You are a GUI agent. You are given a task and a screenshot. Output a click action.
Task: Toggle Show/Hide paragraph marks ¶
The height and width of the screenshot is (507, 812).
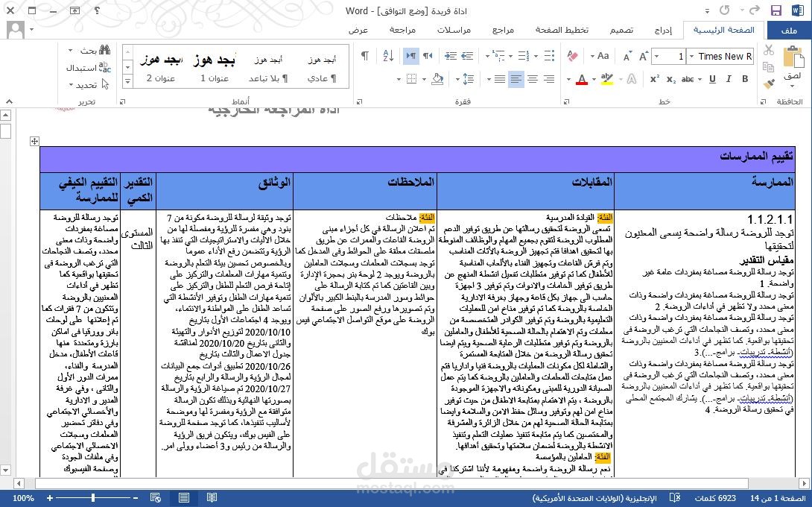(x=364, y=55)
